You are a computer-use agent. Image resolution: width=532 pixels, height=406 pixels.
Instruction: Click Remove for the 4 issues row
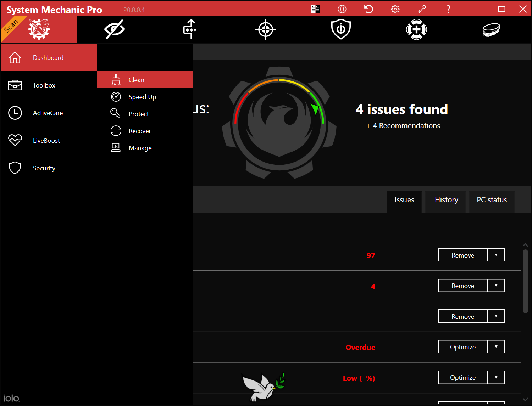pyautogui.click(x=463, y=286)
